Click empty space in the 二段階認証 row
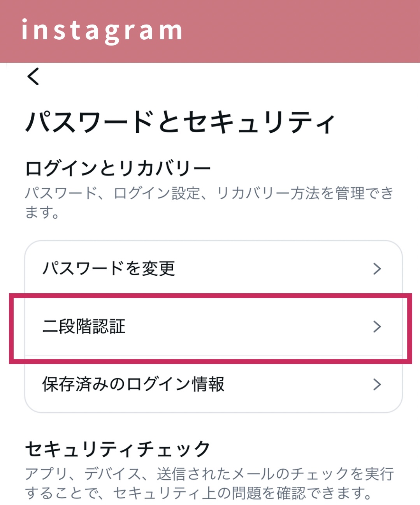The image size is (420, 505). (249, 326)
